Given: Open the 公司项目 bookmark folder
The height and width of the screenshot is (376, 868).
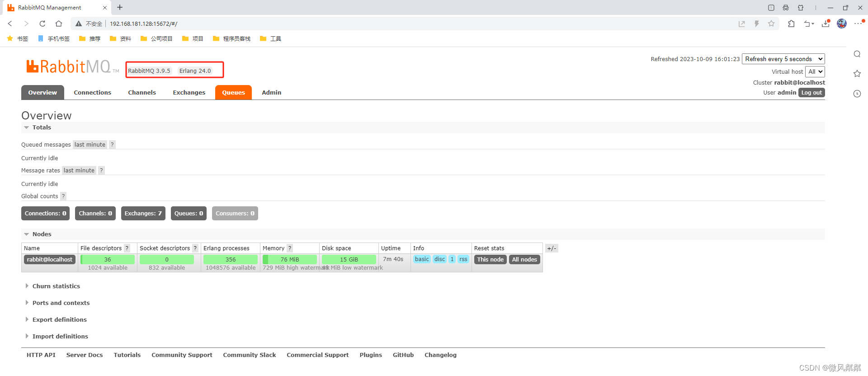Looking at the screenshot, I should (x=156, y=39).
